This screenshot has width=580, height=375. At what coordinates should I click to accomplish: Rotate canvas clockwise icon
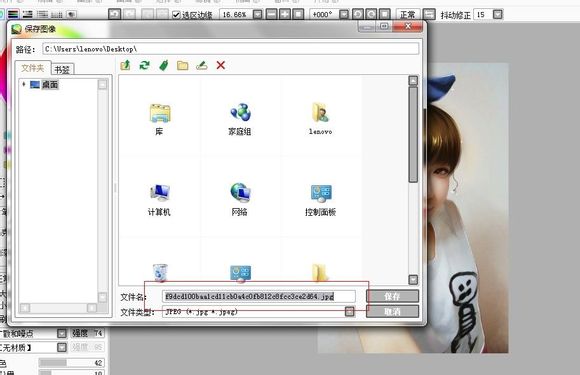tap(371, 14)
